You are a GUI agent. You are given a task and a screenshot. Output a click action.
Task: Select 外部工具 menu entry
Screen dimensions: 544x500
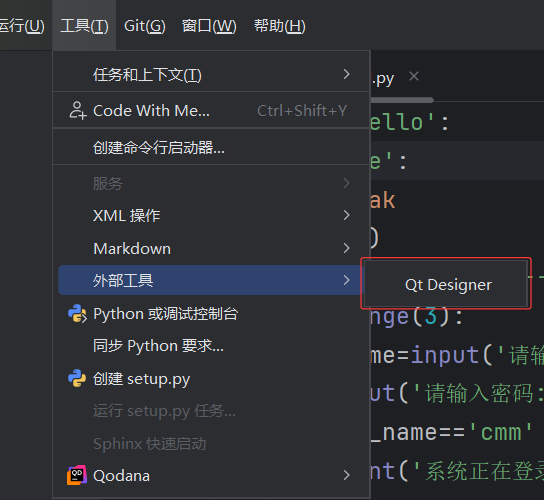click(x=211, y=280)
